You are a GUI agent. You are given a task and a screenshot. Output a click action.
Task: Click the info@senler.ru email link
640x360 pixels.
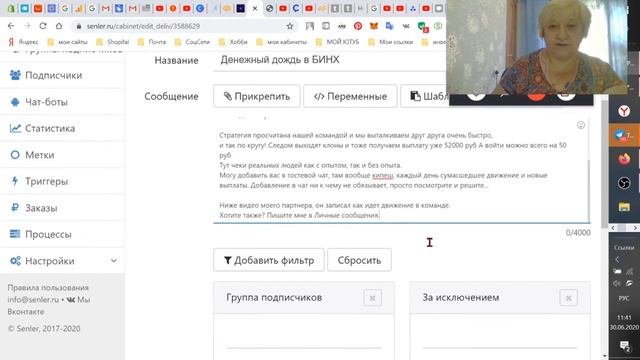point(33,300)
